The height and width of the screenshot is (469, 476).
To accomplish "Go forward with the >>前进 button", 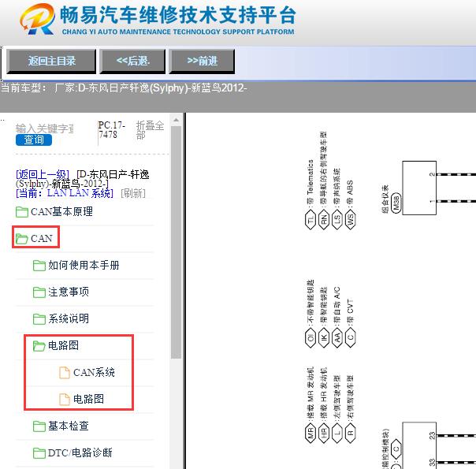I will (202, 61).
